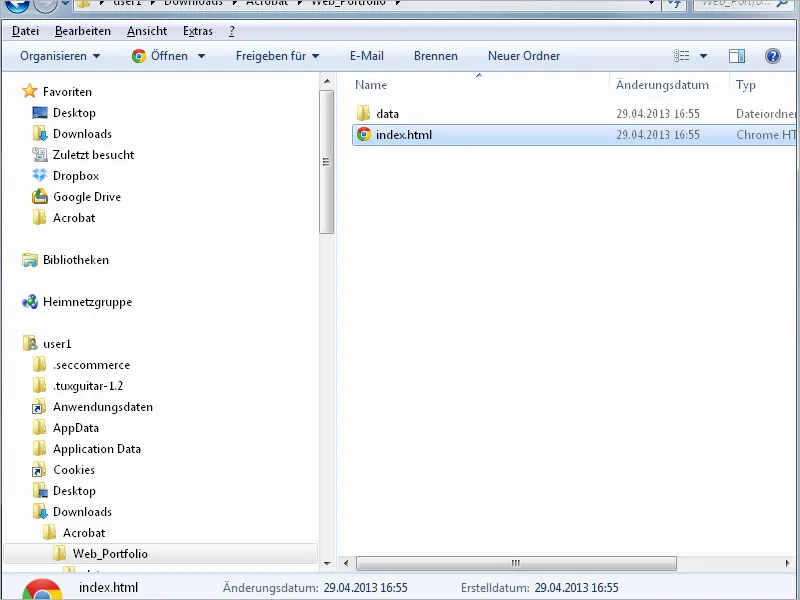Open the ? help menu
Image resolution: width=800 pixels, height=600 pixels.
pyautogui.click(x=232, y=31)
